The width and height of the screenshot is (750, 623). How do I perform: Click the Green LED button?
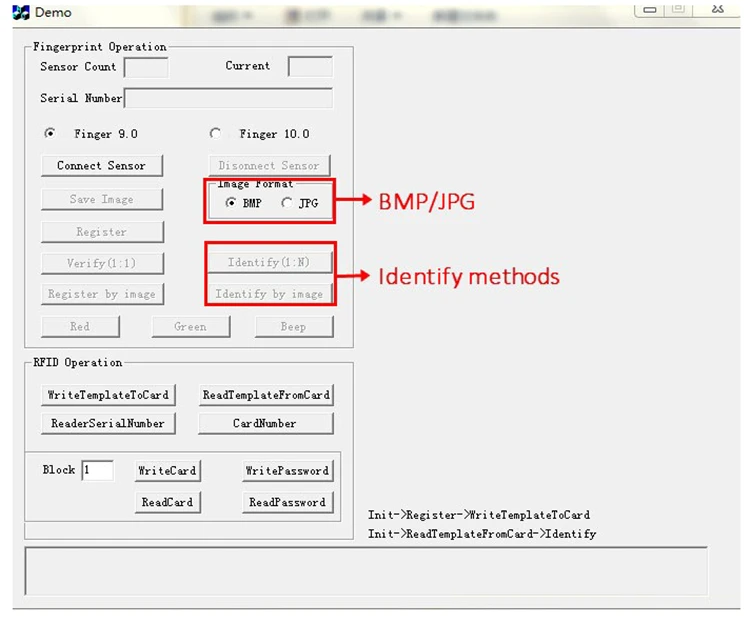pyautogui.click(x=191, y=327)
